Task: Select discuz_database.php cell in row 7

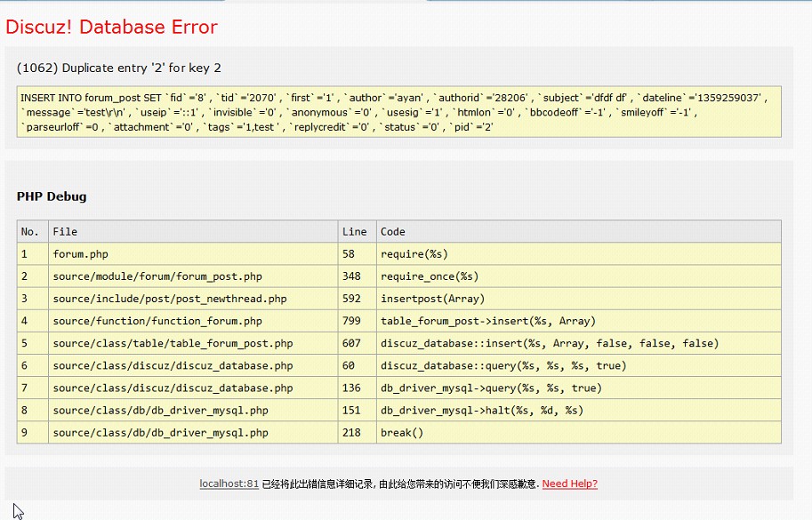Action: (193, 388)
